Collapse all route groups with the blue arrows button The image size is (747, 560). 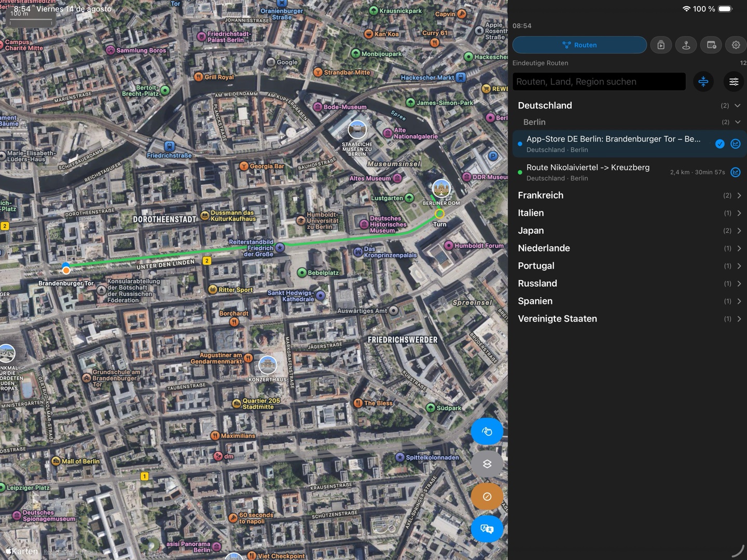(x=703, y=81)
